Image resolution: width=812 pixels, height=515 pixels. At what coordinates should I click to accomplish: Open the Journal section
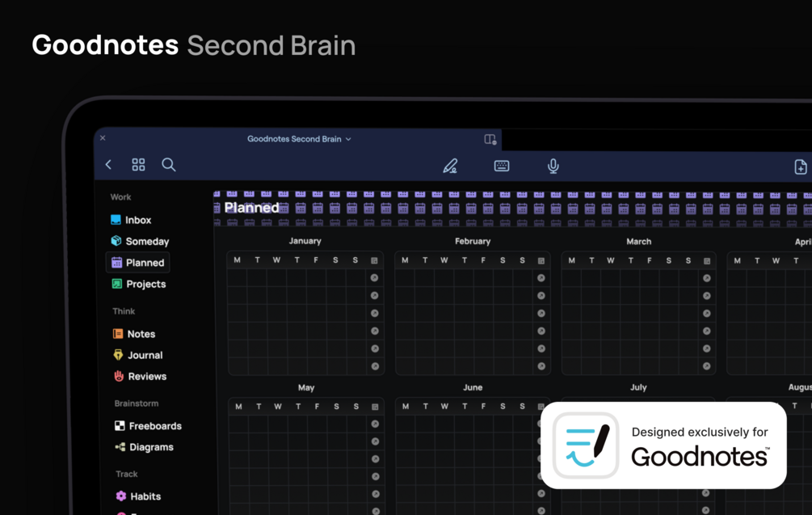tap(137, 355)
